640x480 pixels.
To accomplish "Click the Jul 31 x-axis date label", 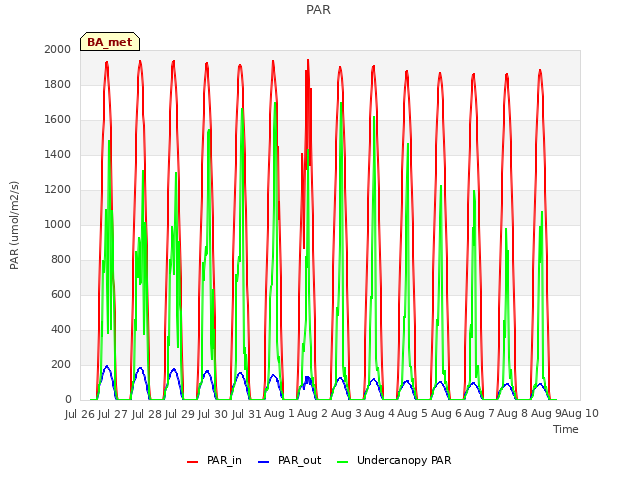I will pyautogui.click(x=247, y=414).
